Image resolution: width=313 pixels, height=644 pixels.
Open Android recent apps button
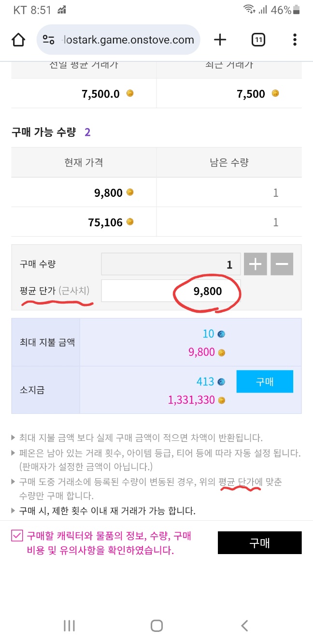pyautogui.click(x=69, y=626)
